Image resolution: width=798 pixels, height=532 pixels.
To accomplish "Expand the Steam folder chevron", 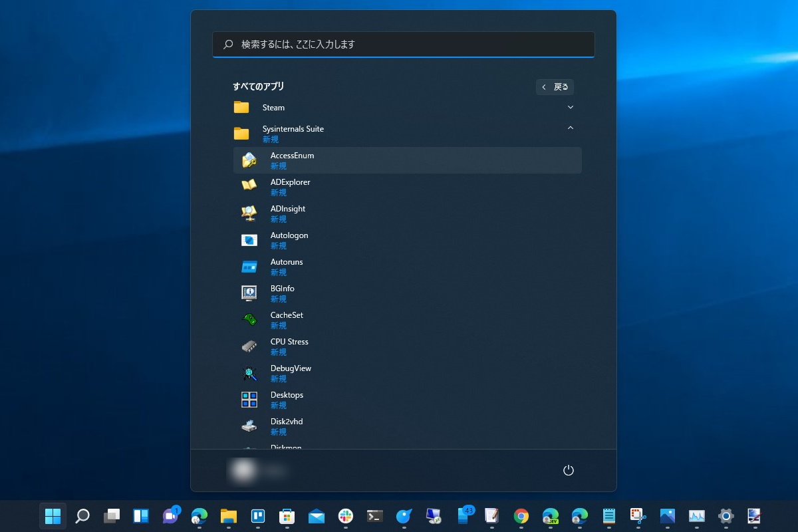I will [x=570, y=107].
